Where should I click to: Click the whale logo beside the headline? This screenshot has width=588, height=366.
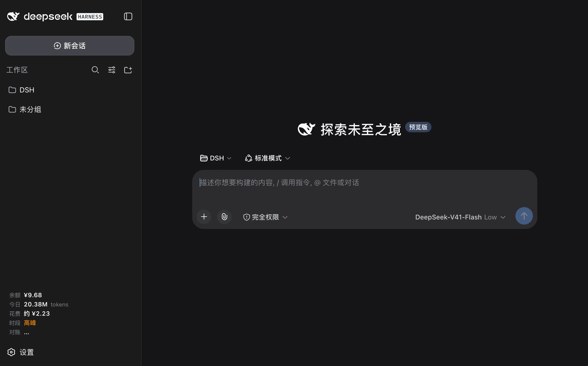(306, 129)
